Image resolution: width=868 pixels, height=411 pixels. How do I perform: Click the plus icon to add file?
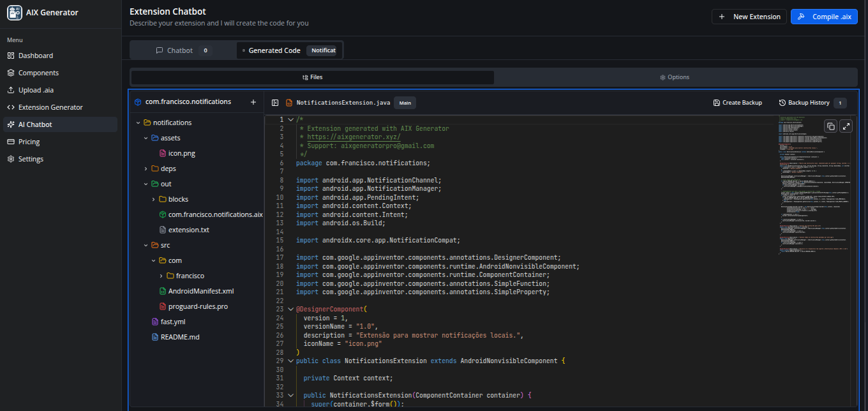coord(253,102)
